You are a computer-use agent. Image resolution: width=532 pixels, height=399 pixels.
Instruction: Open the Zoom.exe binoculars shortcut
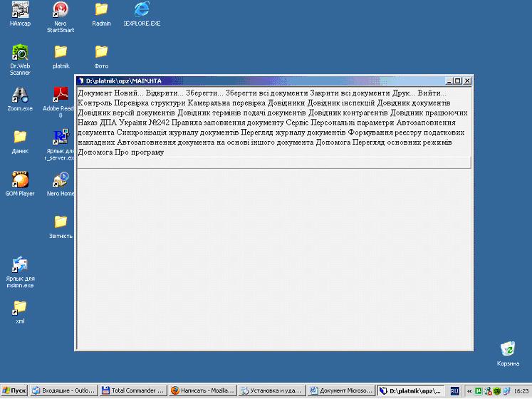tap(20, 95)
